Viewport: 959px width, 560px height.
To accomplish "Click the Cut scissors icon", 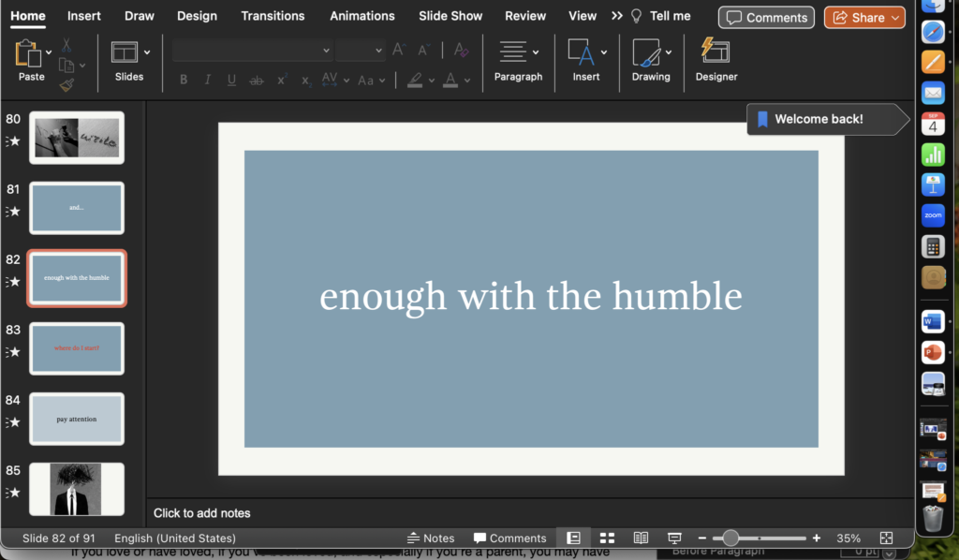I will [x=66, y=45].
